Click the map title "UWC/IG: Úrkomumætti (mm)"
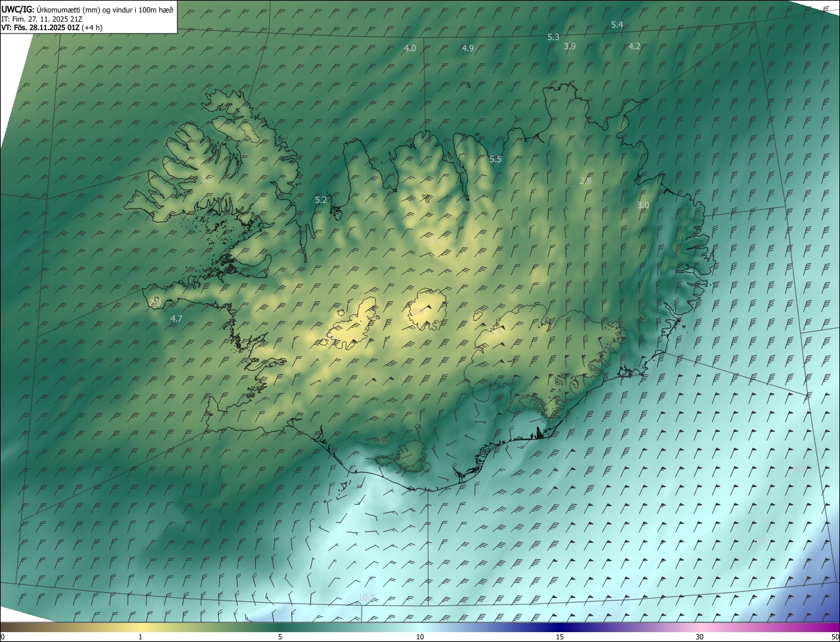 pos(51,9)
